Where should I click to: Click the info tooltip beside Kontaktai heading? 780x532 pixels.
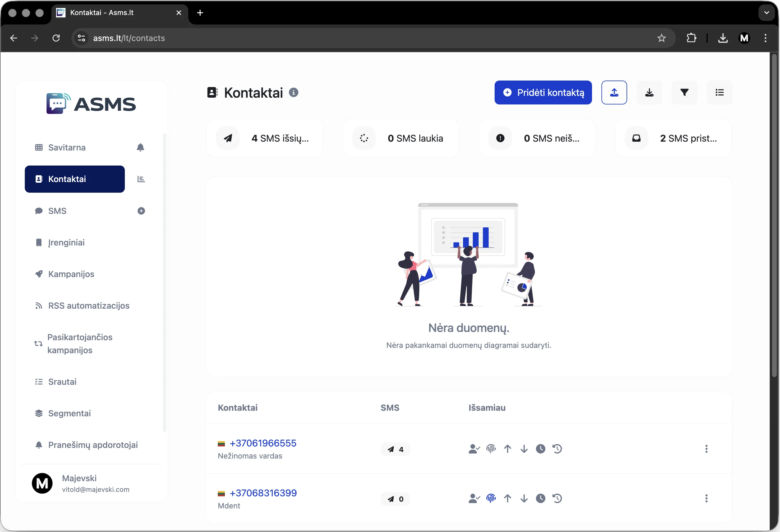(294, 93)
